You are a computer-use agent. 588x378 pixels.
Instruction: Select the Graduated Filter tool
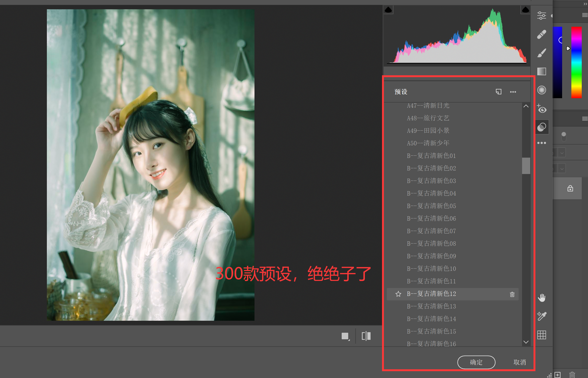[541, 71]
